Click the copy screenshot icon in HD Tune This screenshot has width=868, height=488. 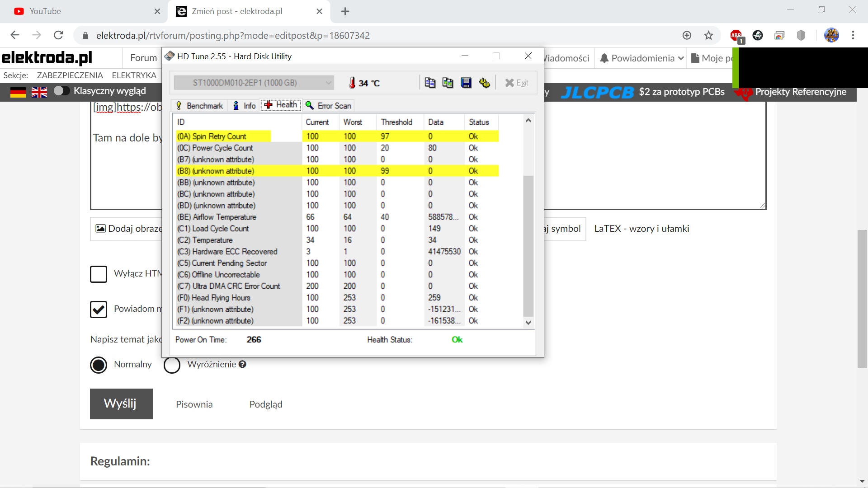[448, 83]
